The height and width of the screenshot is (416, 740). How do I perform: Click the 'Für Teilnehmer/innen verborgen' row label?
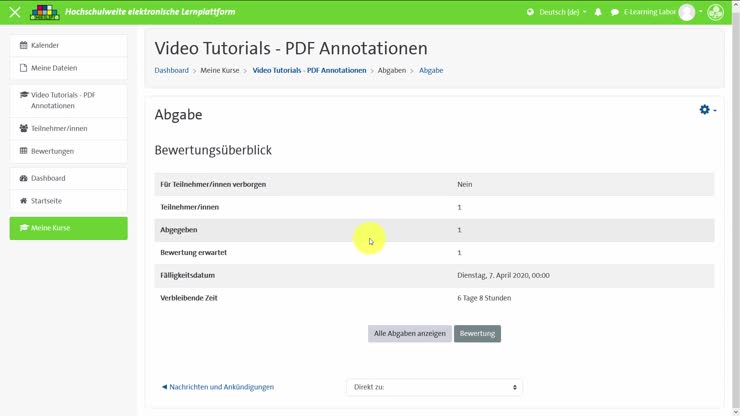point(213,185)
